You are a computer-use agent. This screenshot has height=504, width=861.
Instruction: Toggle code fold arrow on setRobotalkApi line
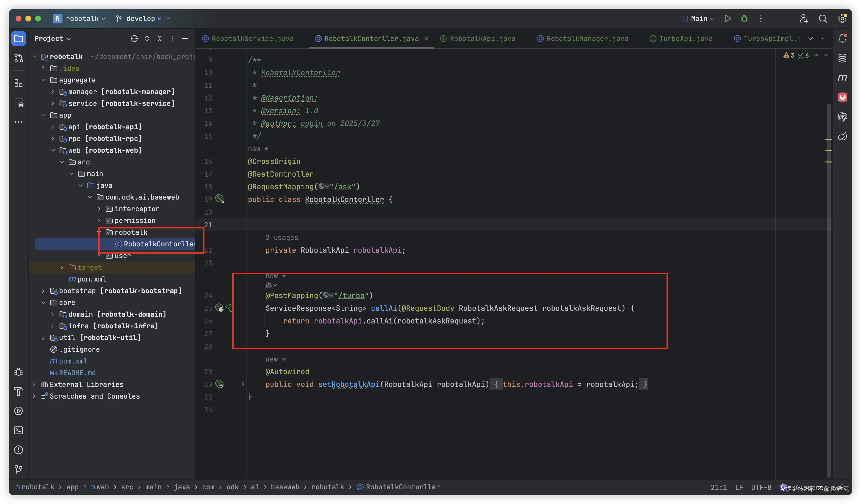pyautogui.click(x=243, y=384)
